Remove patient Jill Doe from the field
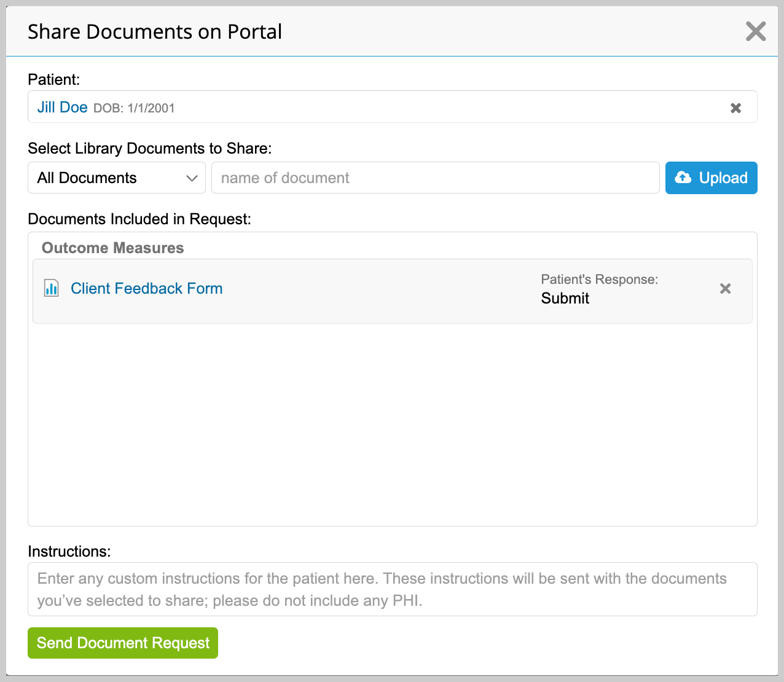Screen dimensions: 784x682 click(x=735, y=108)
